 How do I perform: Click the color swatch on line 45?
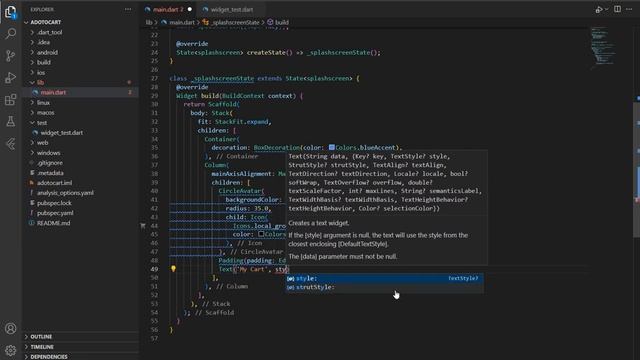coord(261,234)
